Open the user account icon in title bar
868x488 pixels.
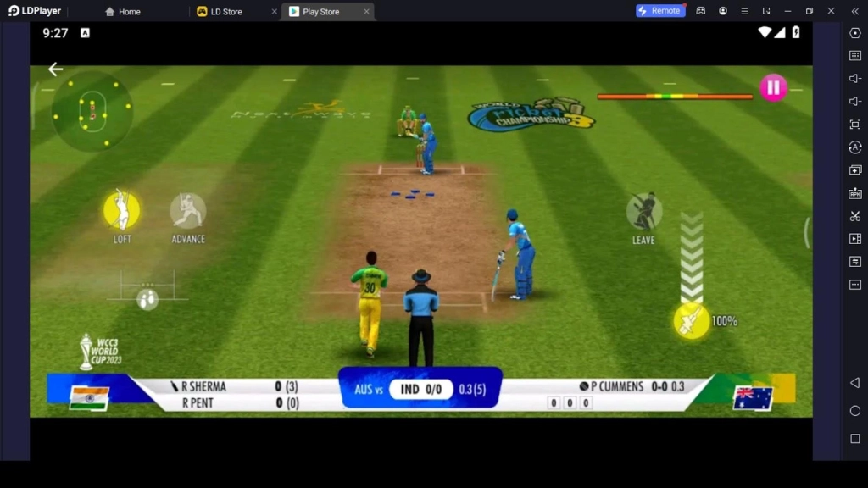723,10
